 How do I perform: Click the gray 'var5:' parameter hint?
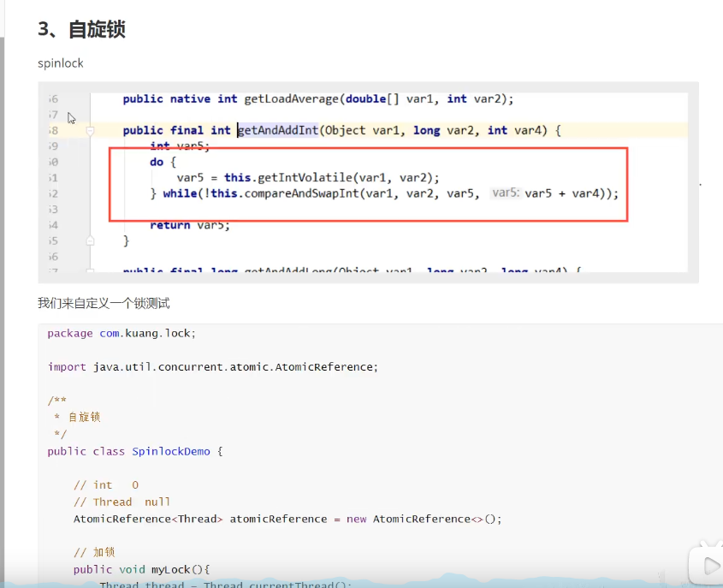coord(506,193)
